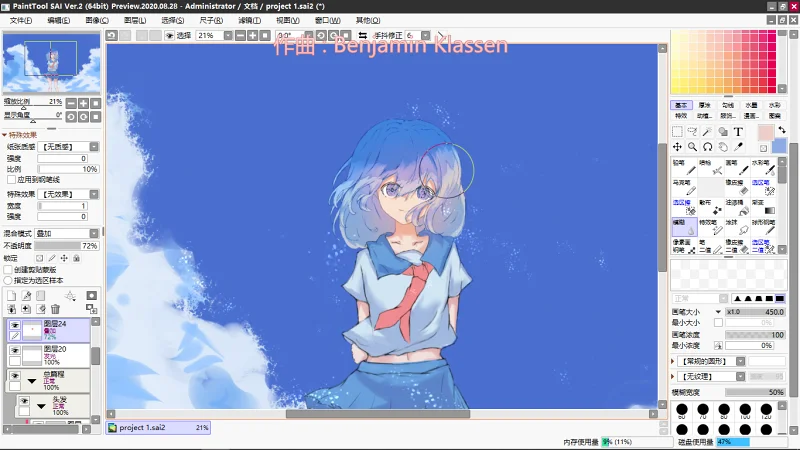Choose the 橡皮擦 eraser tool
Image resolution: width=800 pixels, height=450 pixels.
coord(737,187)
